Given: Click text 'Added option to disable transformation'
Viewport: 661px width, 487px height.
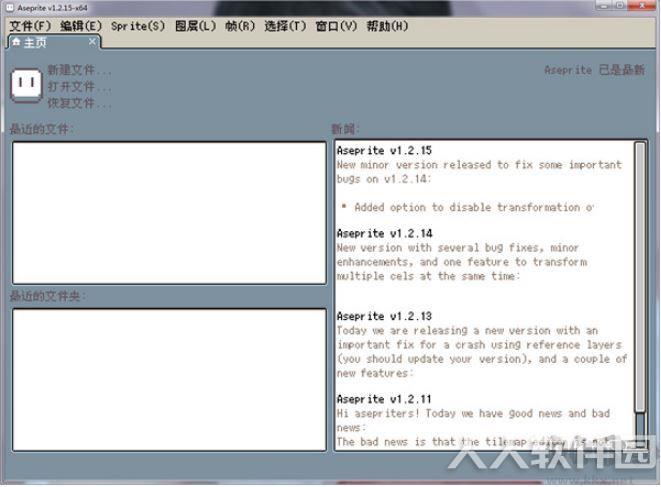Looking at the screenshot, I should pyautogui.click(x=467, y=207).
